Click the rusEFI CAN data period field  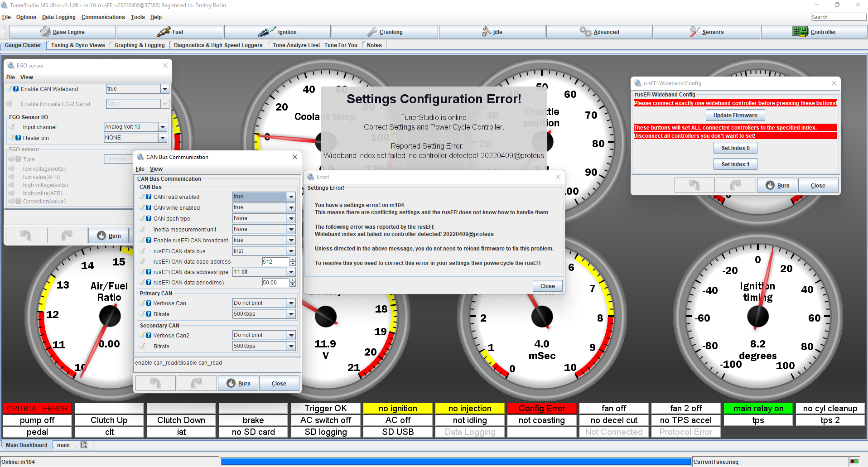275,282
